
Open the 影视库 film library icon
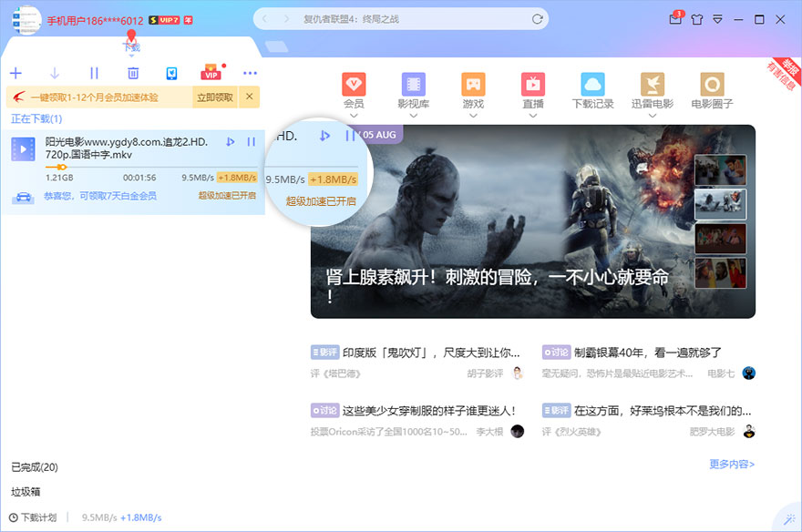click(x=413, y=85)
